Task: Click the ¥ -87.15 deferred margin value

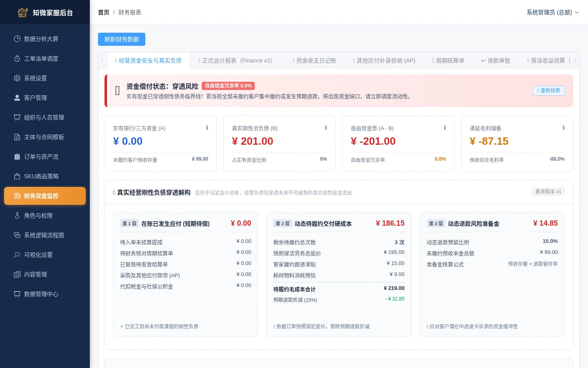Action: [489, 141]
